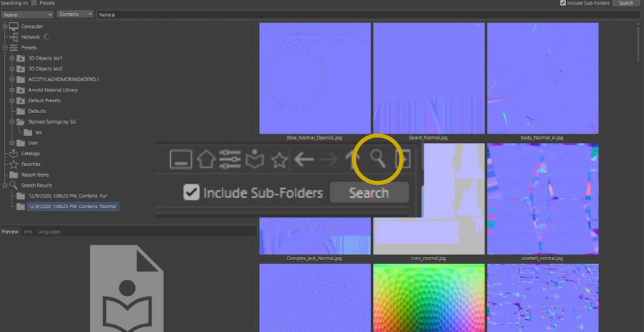Viewport: 644px width, 332px height.
Task: Select the Board_Normal.jpg thumbnail
Action: [429, 79]
